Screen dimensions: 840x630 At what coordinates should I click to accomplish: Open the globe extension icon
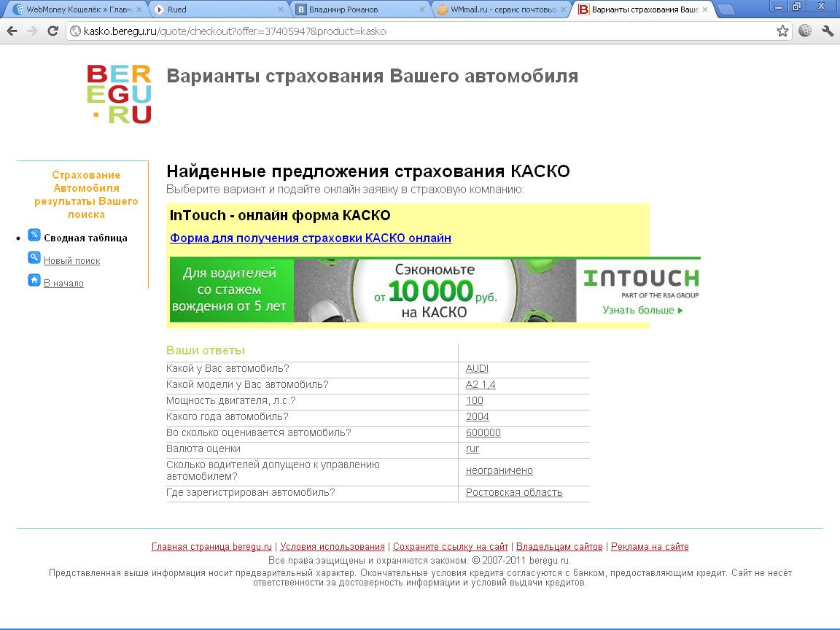pos(805,31)
